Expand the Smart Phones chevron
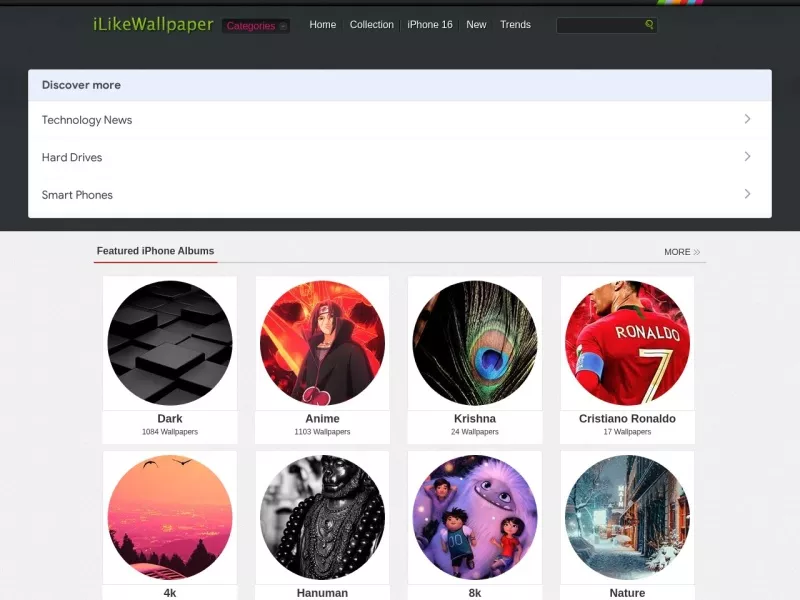The image size is (800, 600). point(747,194)
